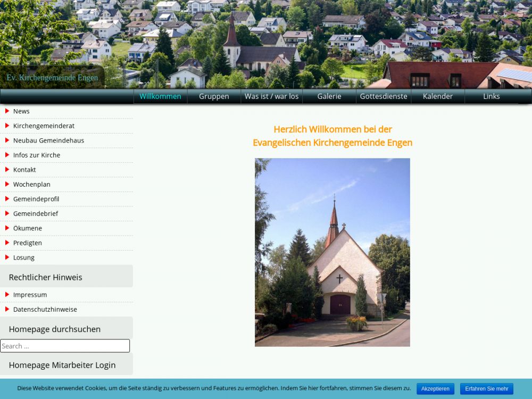The image size is (532, 399).
Task: Open the Kirchengemeinderat sidebar link
Action: click(x=44, y=126)
